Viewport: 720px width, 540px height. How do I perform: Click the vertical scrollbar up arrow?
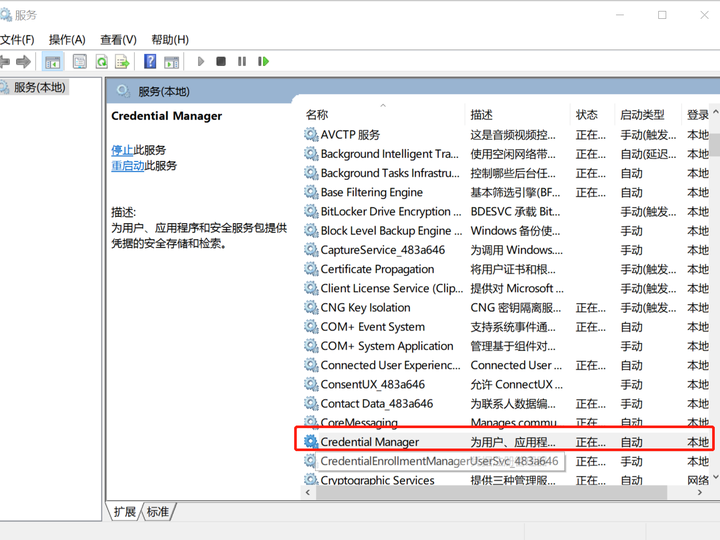715,112
